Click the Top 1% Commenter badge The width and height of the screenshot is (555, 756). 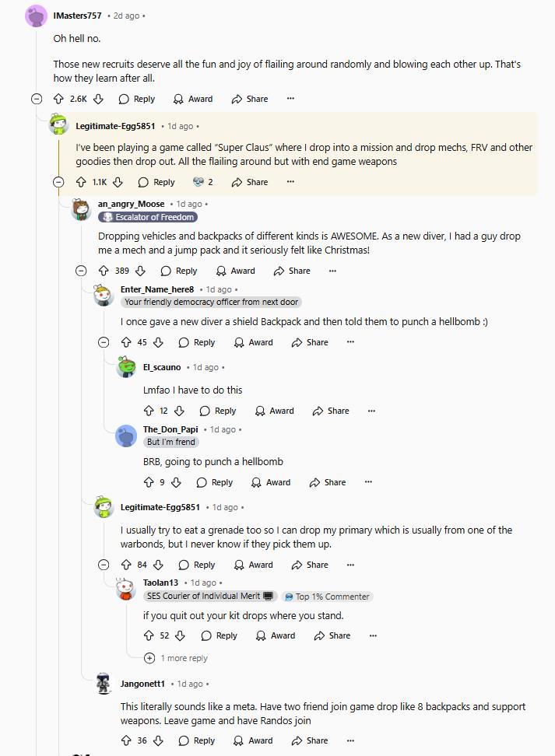pyautogui.click(x=327, y=597)
